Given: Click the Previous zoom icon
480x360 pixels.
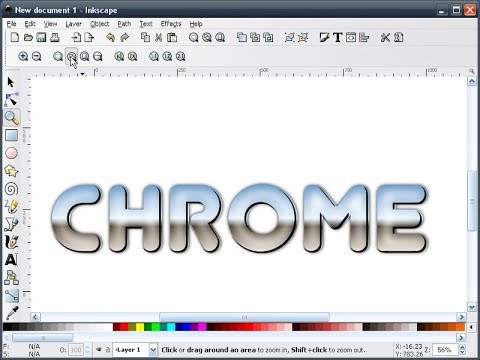Looking at the screenshot, I should point(119,56).
